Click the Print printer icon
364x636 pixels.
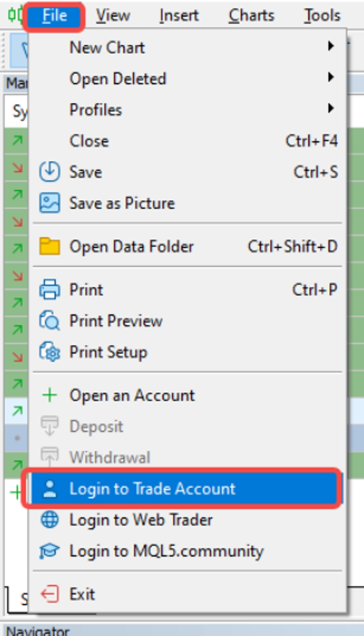pos(50,290)
